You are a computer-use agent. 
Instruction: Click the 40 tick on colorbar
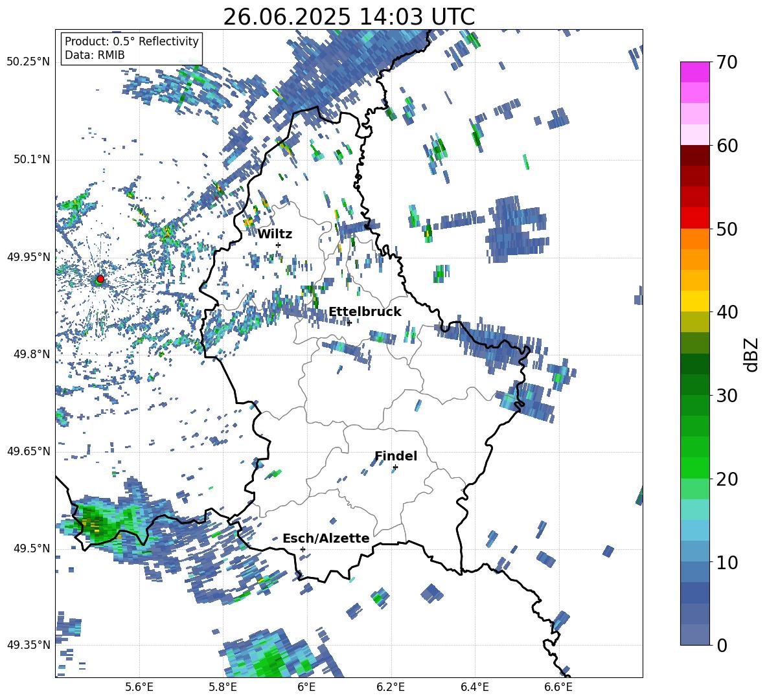coord(727,312)
